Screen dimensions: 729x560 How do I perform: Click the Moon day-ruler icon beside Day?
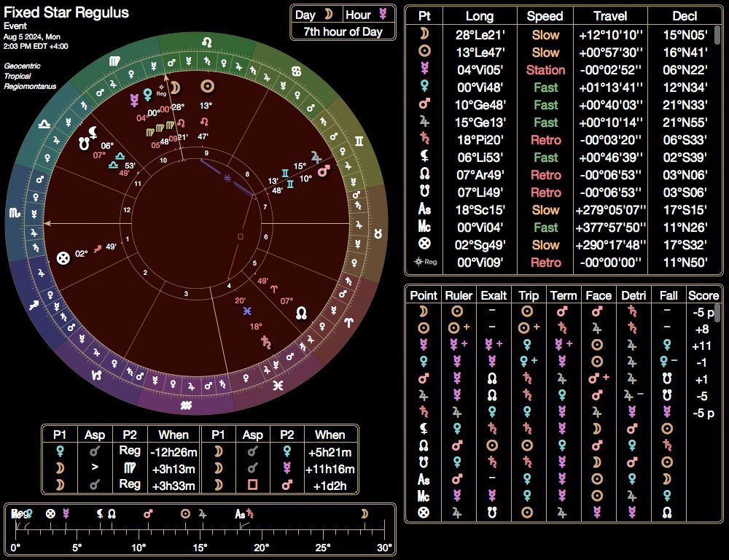[x=329, y=15]
